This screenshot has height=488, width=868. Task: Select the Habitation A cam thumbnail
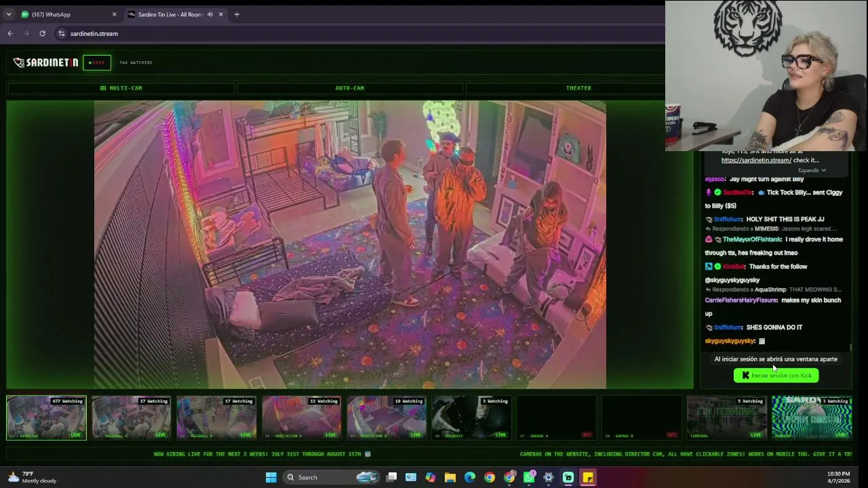tap(301, 418)
